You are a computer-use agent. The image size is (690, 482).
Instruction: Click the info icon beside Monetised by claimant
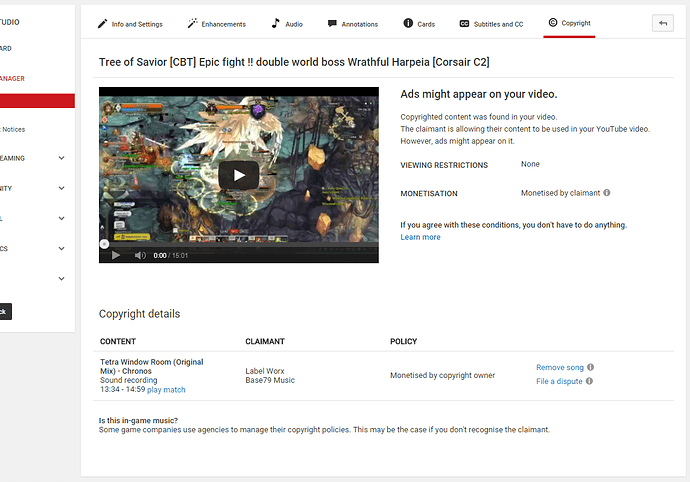(x=607, y=193)
